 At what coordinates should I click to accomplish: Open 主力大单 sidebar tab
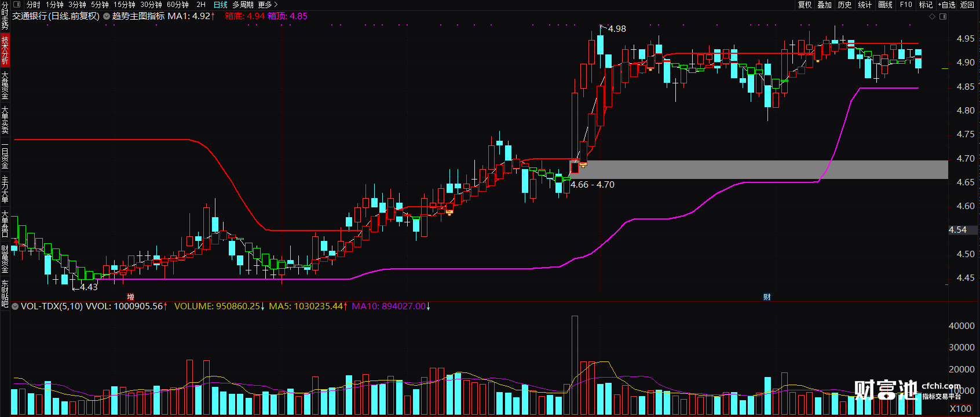(x=5, y=189)
